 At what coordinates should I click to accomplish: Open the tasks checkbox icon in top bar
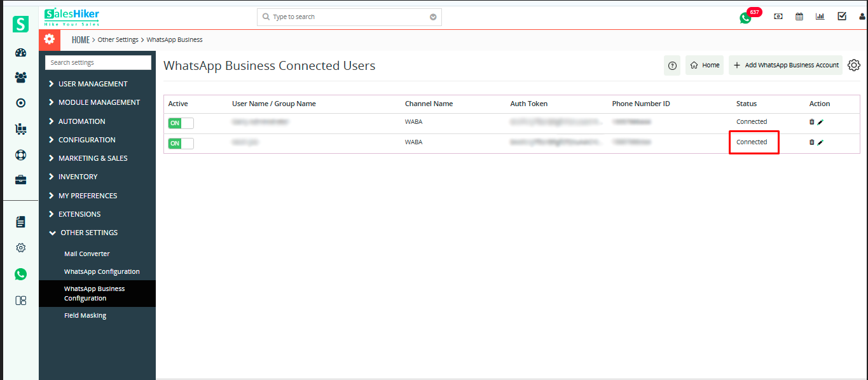tap(841, 16)
